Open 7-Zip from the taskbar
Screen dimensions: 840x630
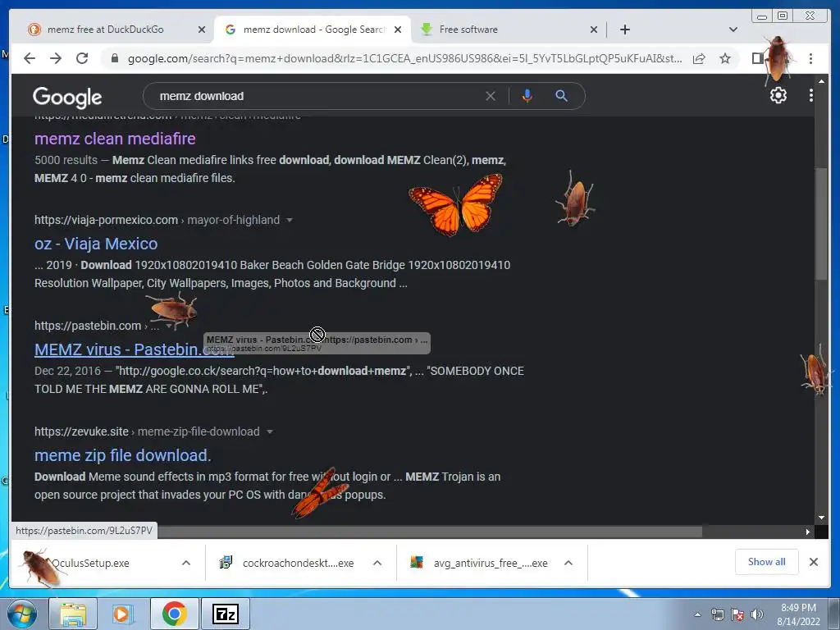[x=225, y=614]
